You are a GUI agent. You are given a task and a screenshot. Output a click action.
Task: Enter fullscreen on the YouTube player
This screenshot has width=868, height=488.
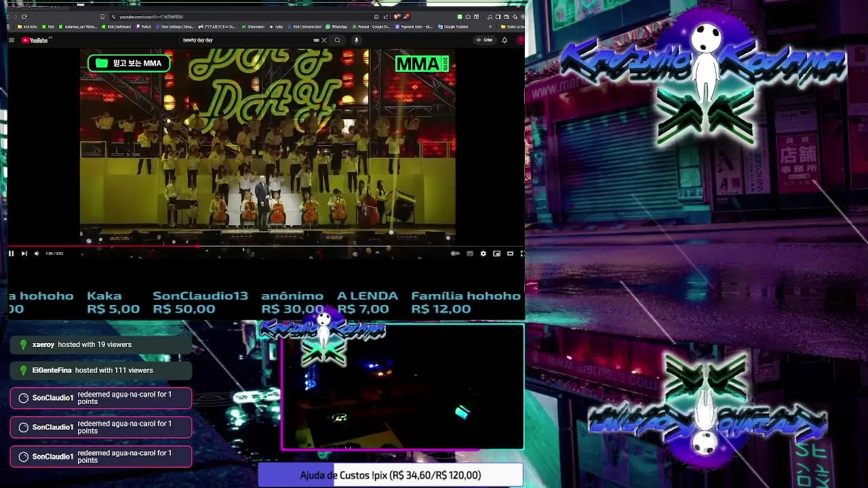pyautogui.click(x=522, y=253)
